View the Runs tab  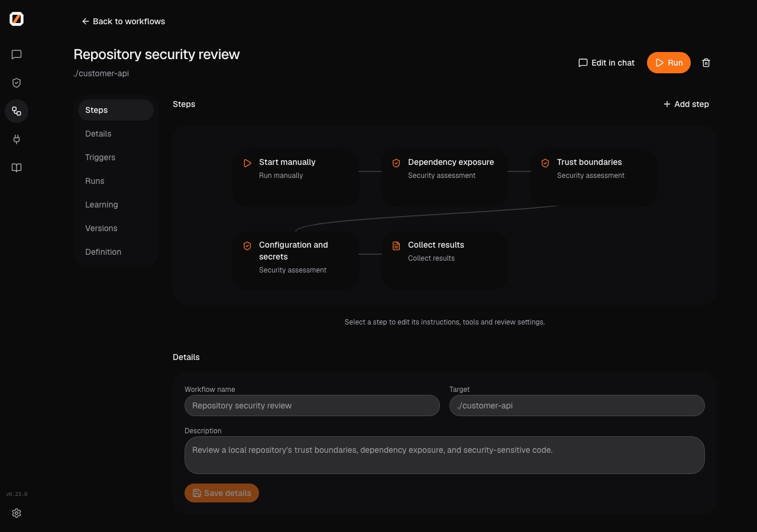[116, 181]
